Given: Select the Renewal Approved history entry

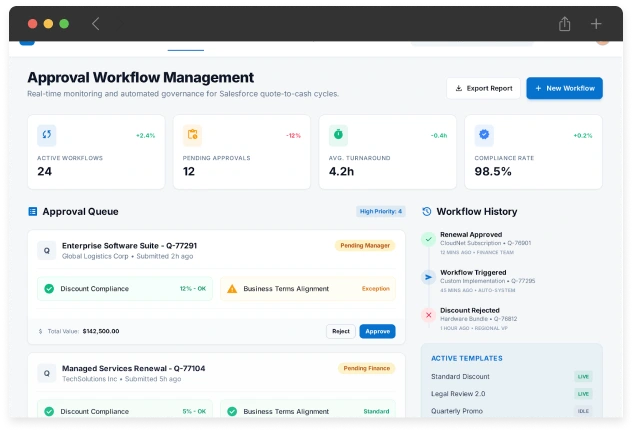Looking at the screenshot, I should (x=485, y=243).
